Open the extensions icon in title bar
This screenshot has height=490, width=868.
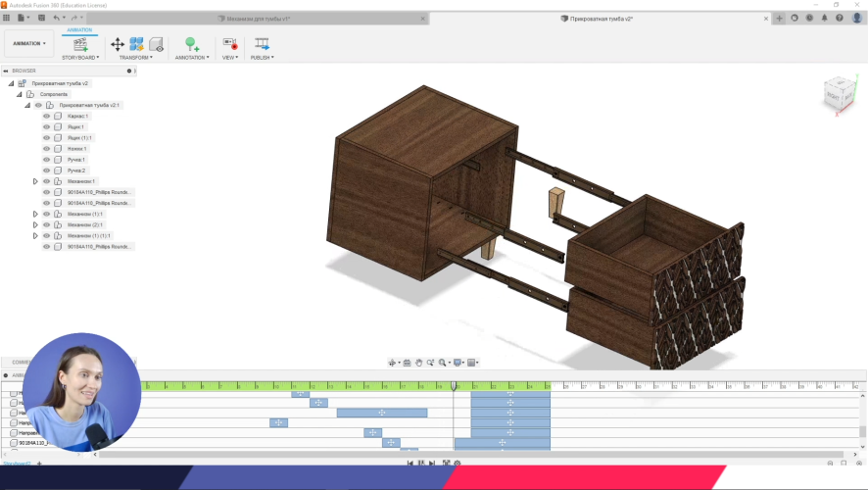coord(795,19)
